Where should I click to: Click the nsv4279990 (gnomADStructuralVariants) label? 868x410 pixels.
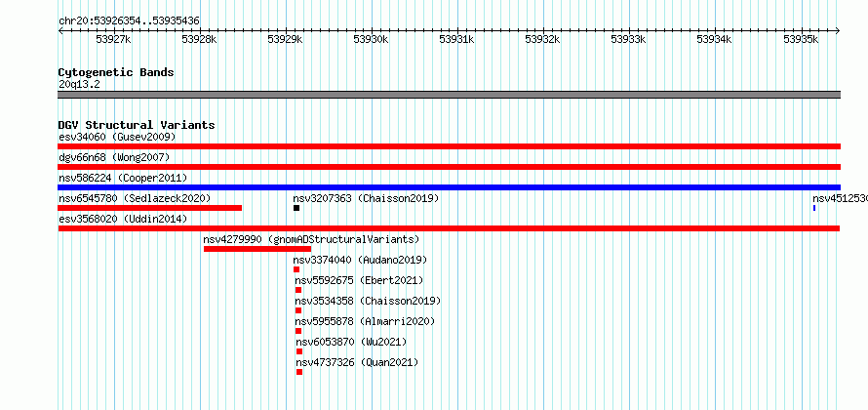pos(312,239)
